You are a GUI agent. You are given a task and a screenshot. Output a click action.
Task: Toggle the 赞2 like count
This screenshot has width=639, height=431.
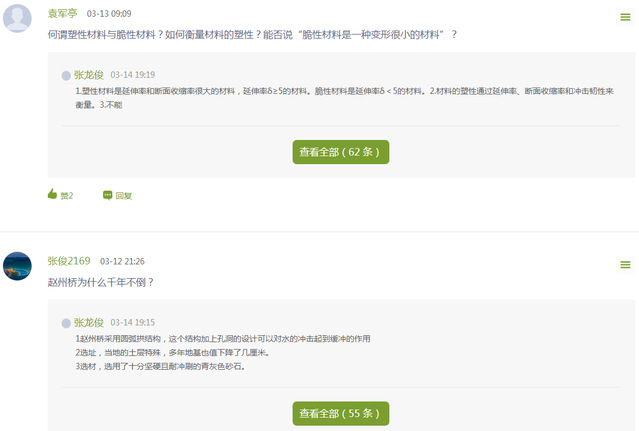(67, 195)
